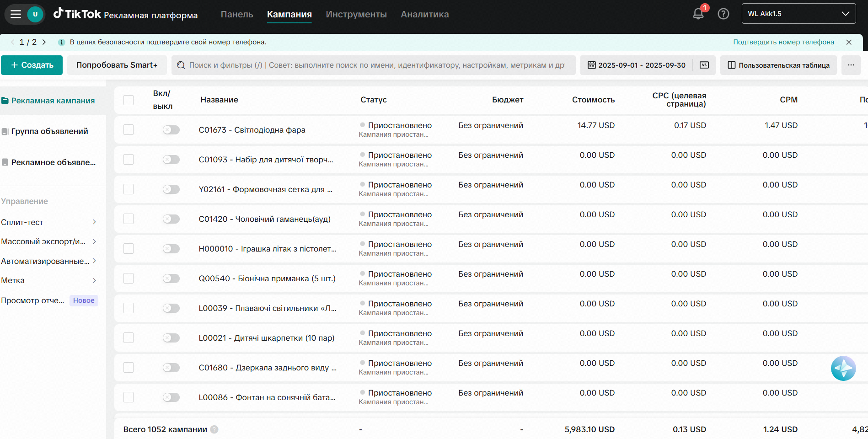The width and height of the screenshot is (868, 439).
Task: Open the notifications bell
Action: point(698,14)
